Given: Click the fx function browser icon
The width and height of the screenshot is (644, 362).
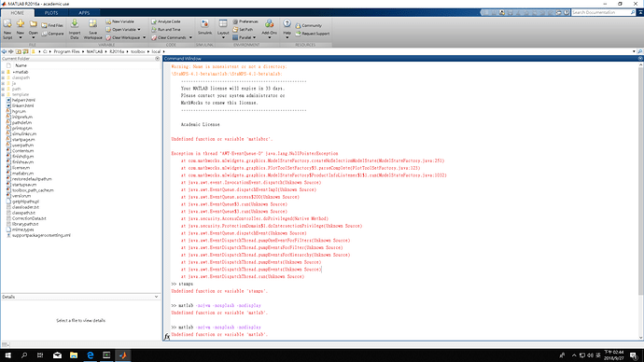Looking at the screenshot, I should tap(167, 336).
